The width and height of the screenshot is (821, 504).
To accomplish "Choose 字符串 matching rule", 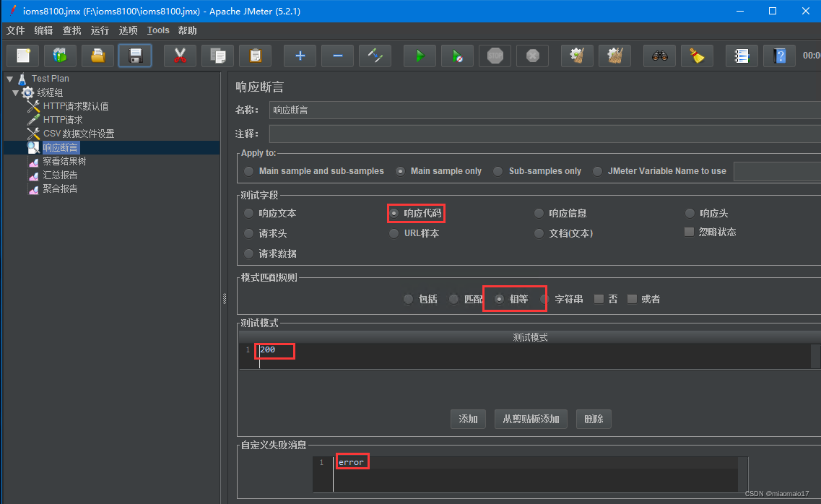I will coord(545,300).
